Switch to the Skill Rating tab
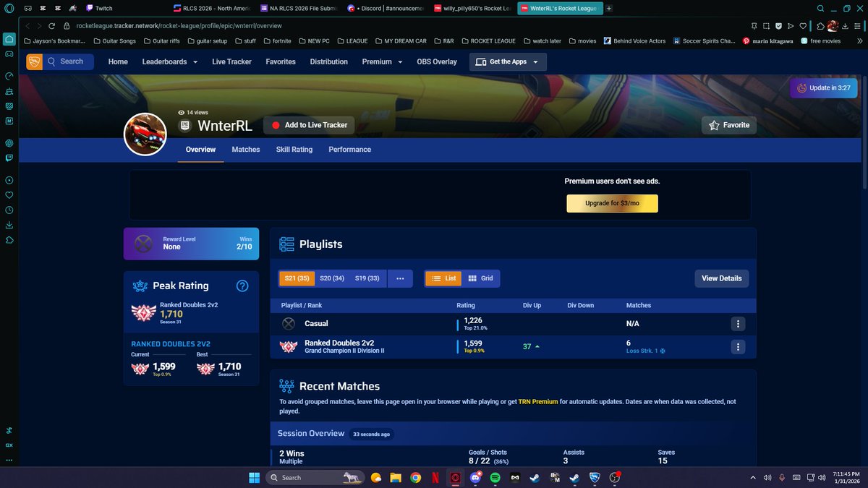The height and width of the screenshot is (488, 868). 294,150
